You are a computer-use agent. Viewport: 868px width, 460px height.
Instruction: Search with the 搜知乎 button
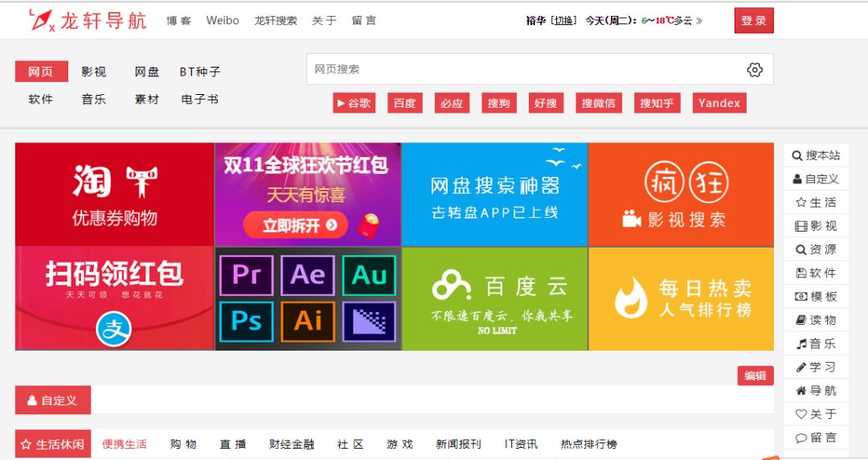click(x=657, y=103)
